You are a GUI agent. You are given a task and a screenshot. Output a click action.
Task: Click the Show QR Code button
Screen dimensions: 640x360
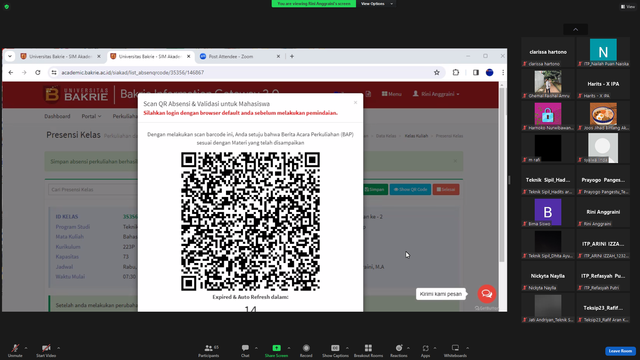click(410, 189)
